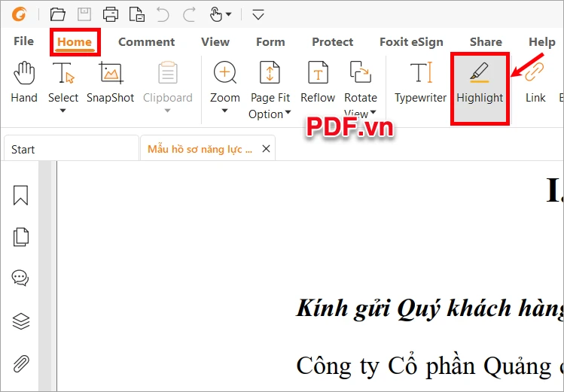Open the File menu

[24, 41]
